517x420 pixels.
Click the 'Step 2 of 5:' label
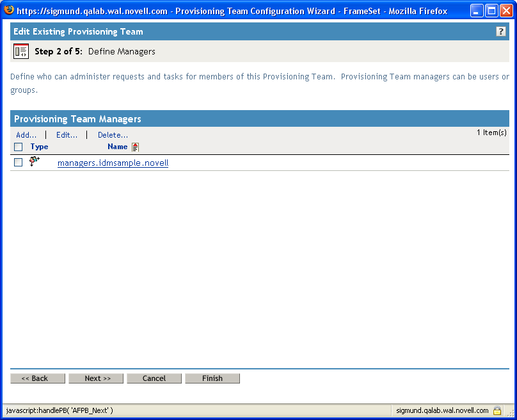tap(59, 51)
